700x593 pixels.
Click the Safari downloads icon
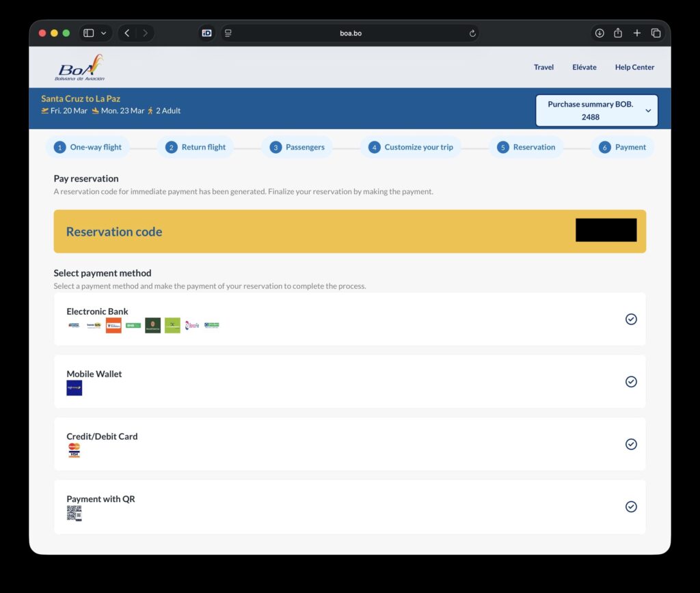(600, 33)
